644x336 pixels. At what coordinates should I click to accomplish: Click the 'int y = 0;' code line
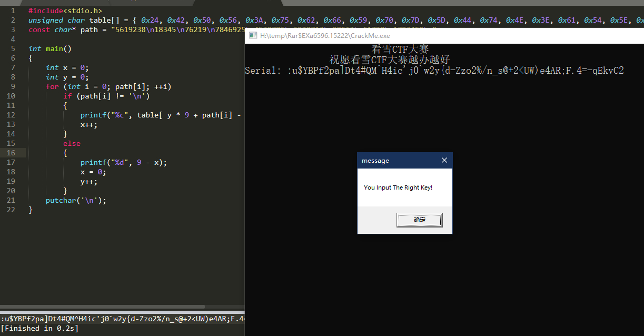pos(67,77)
